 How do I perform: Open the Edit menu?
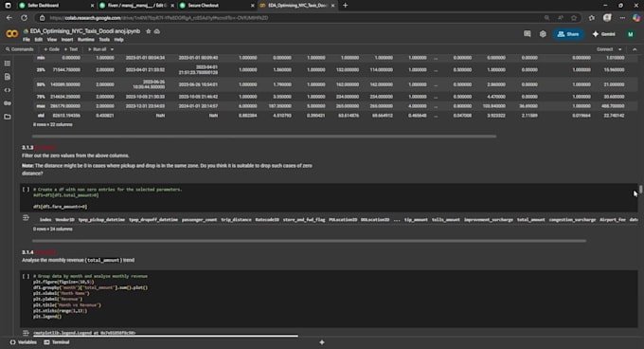pos(38,40)
